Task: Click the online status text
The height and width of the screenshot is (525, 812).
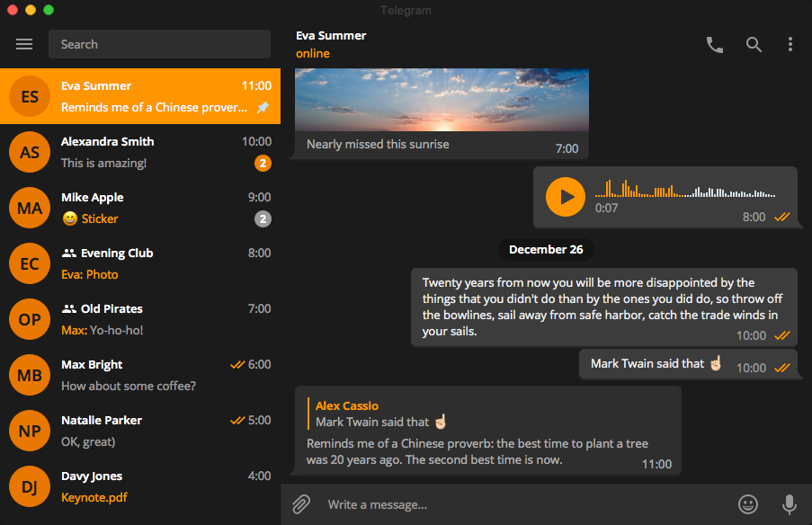Action: coord(313,53)
